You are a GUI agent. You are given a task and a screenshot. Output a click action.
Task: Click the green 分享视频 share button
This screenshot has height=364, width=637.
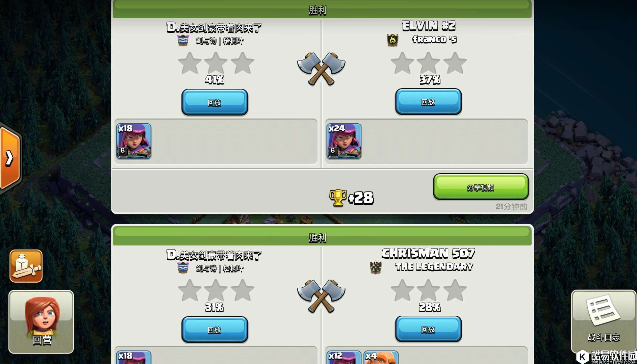[x=481, y=187]
